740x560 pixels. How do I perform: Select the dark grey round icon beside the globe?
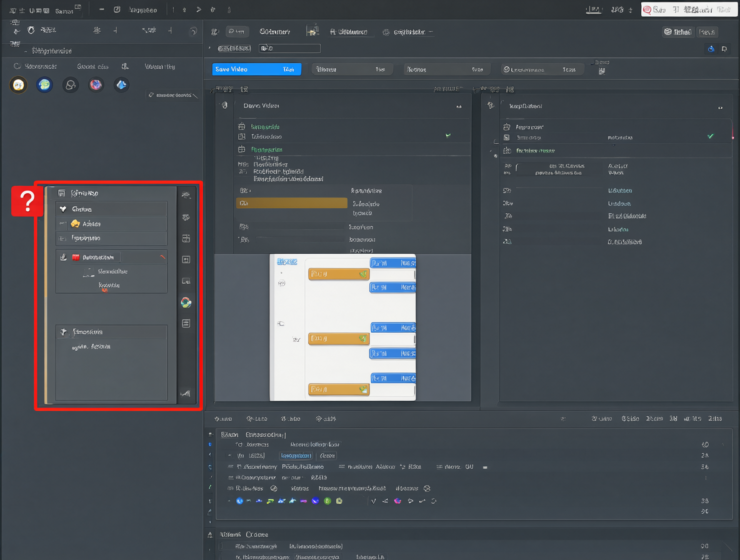pyautogui.click(x=71, y=85)
